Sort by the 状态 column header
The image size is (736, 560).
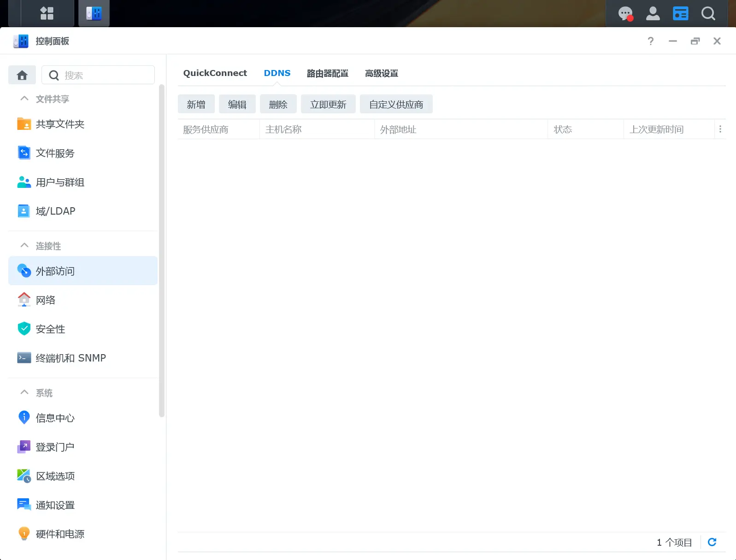pos(586,129)
